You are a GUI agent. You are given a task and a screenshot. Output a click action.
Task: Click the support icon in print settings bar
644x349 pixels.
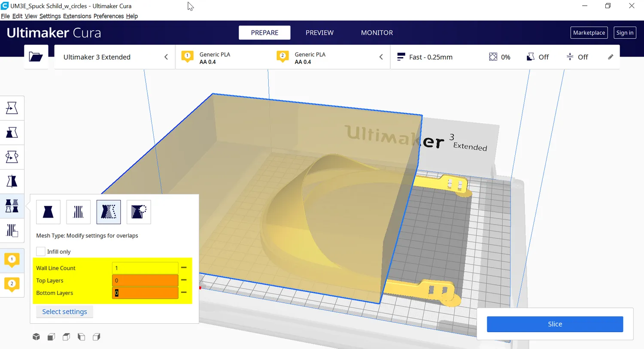pyautogui.click(x=531, y=57)
